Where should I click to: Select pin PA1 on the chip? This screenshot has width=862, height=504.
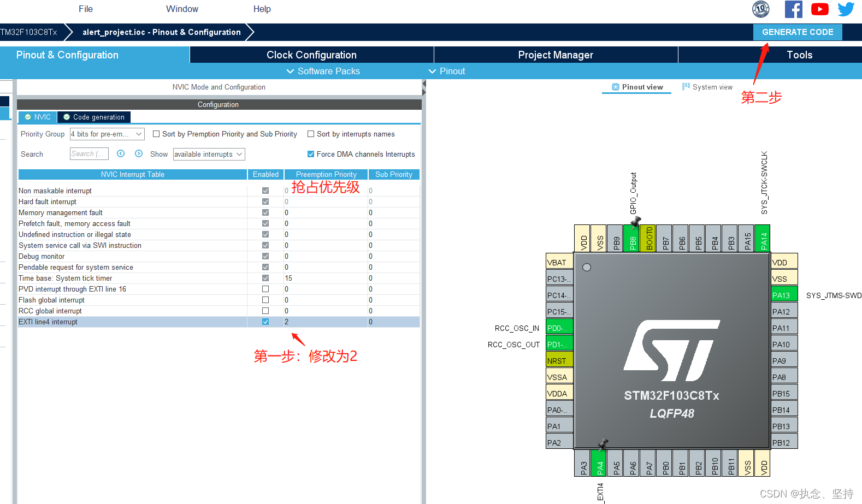pos(559,426)
